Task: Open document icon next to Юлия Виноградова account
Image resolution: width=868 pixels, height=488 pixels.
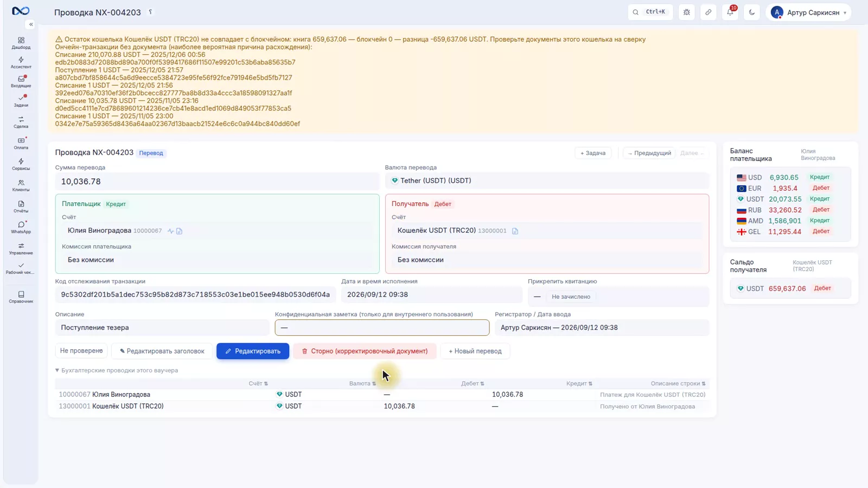Action: [180, 231]
